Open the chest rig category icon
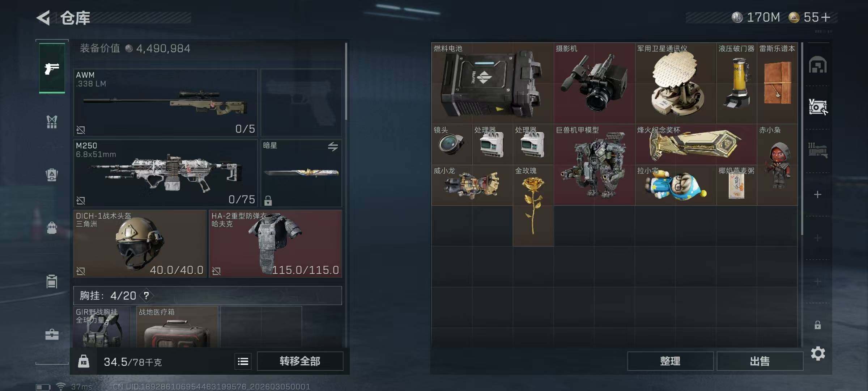This screenshot has width=868, height=391. 52,122
